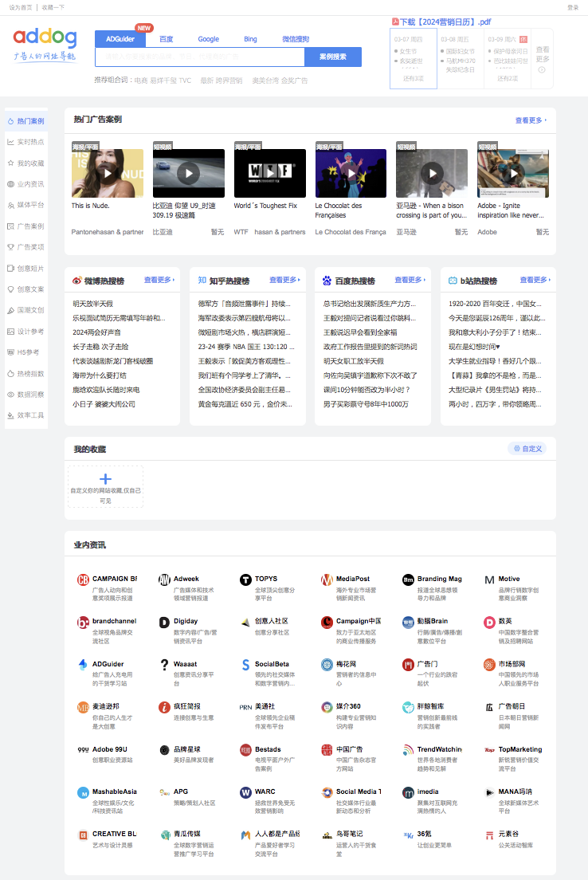Open the CAMPAIGN BRIEF site icon
Image resolution: width=588 pixels, height=880 pixels.
[x=83, y=579]
